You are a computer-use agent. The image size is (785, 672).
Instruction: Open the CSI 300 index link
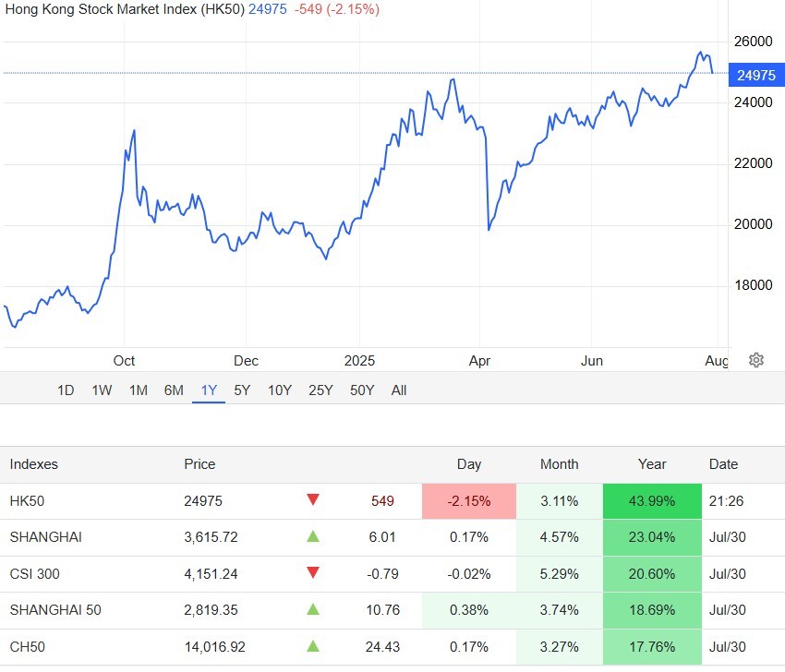click(34, 574)
